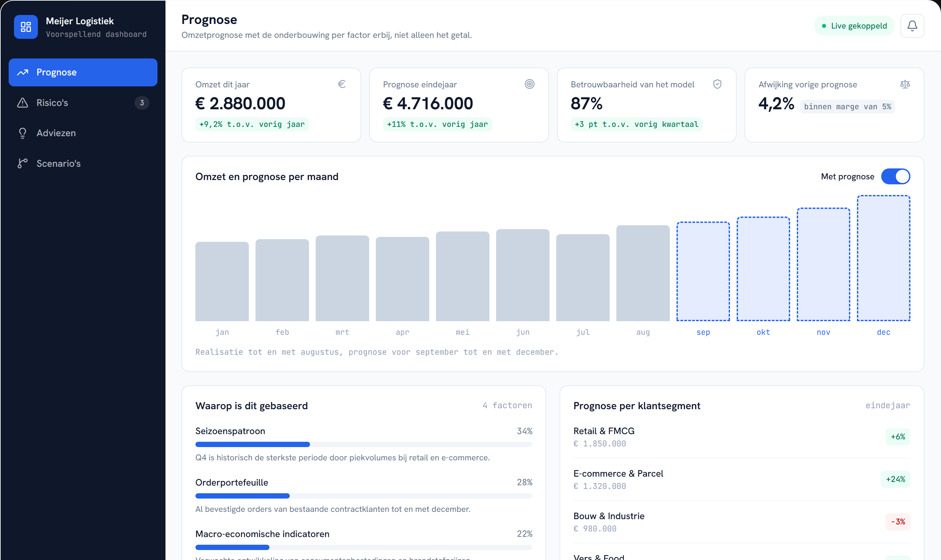The width and height of the screenshot is (941, 560).
Task: Open the notifications bell
Action: pos(912,26)
